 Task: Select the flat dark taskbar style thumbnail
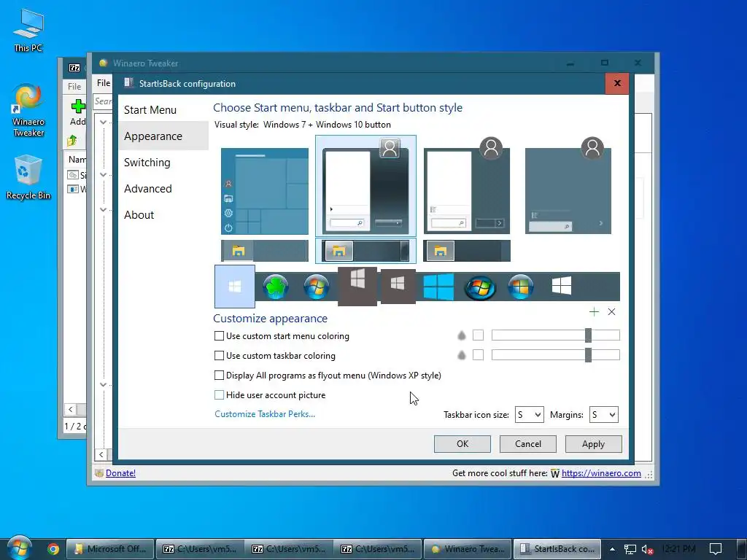(x=467, y=251)
